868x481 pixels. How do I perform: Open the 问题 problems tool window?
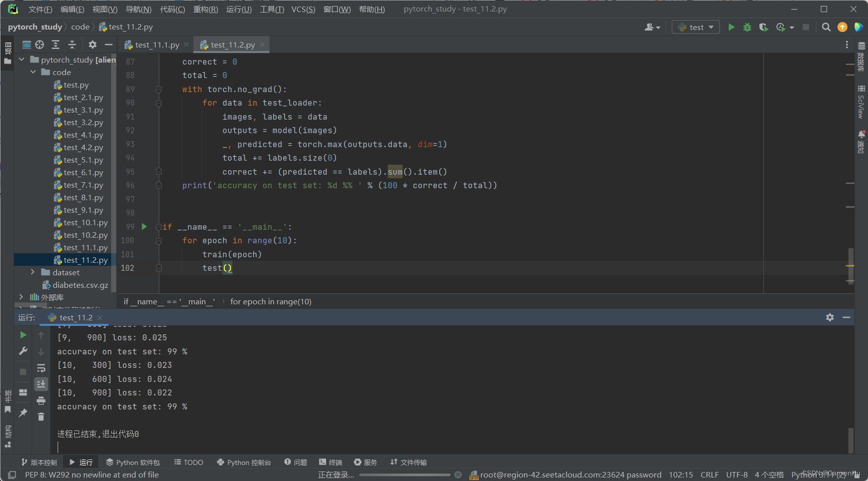point(296,462)
